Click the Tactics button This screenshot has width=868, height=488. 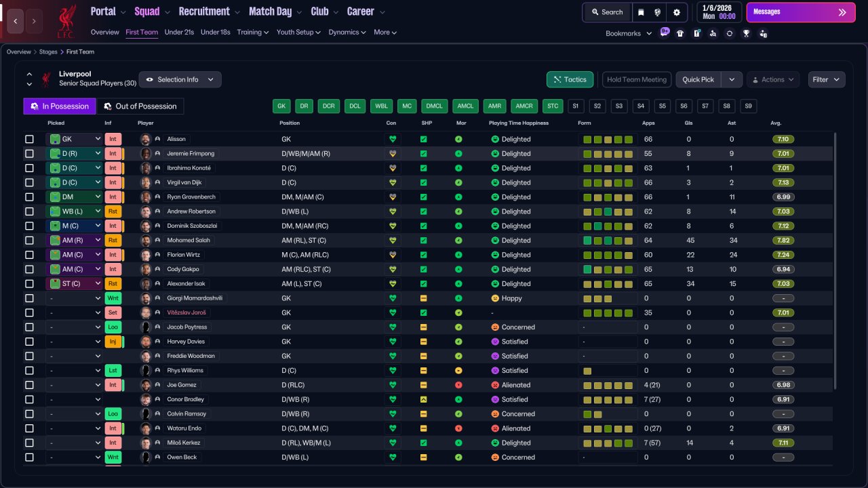(x=570, y=79)
